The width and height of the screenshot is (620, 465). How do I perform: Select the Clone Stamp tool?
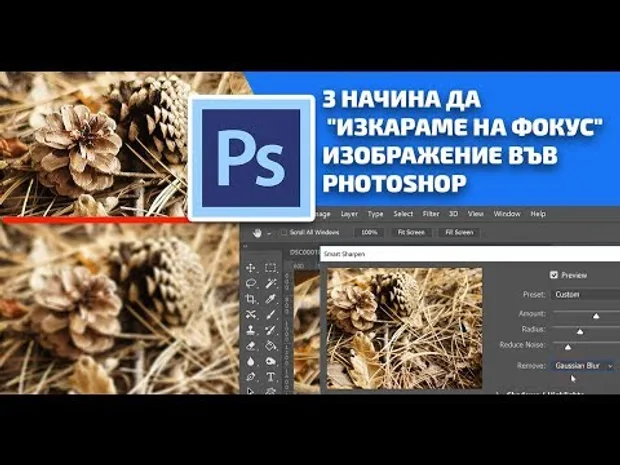click(x=251, y=330)
